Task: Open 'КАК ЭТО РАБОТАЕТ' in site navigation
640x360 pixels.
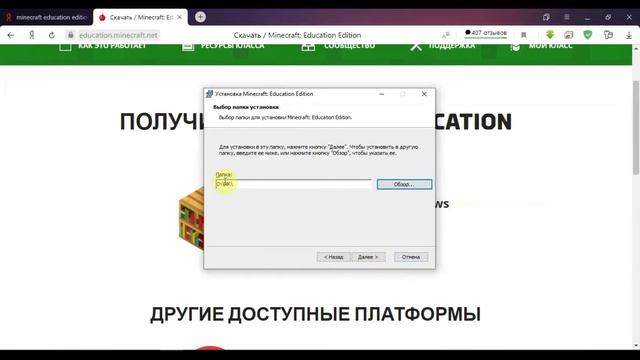Action: [102, 46]
